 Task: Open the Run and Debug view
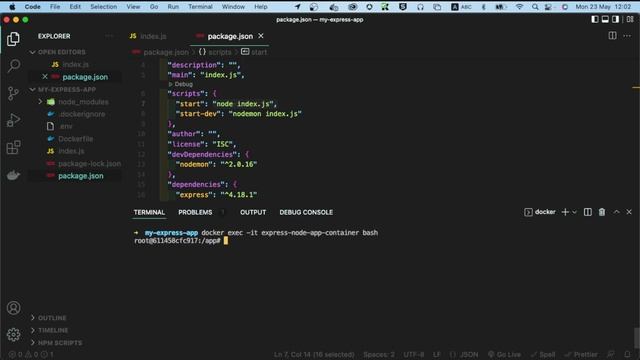(x=13, y=120)
